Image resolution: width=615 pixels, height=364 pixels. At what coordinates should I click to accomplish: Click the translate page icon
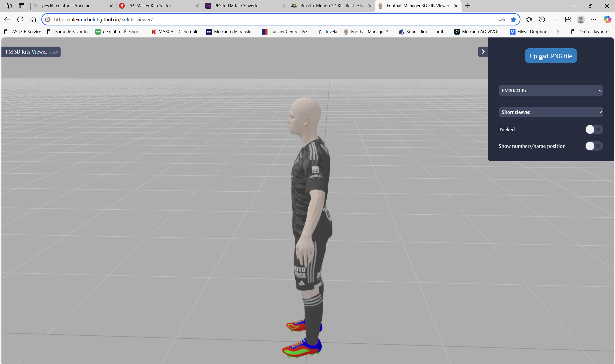click(502, 19)
